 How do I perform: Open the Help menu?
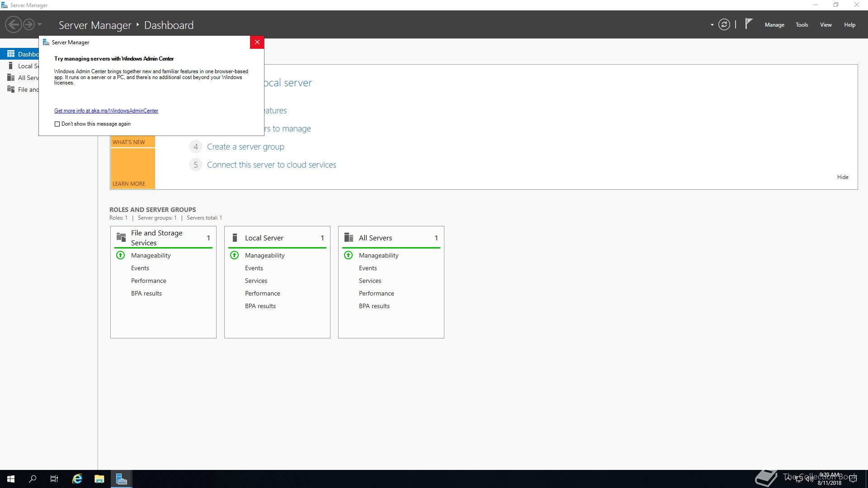(x=849, y=25)
